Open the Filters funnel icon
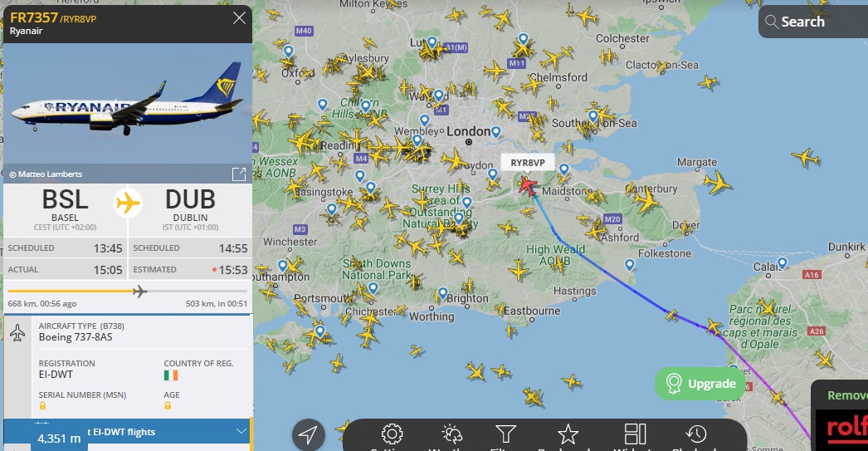This screenshot has height=451, width=868. point(506,434)
